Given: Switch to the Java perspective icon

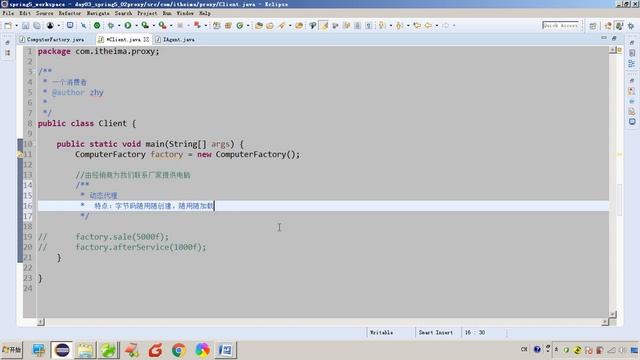Looking at the screenshot, I should tap(620, 26).
